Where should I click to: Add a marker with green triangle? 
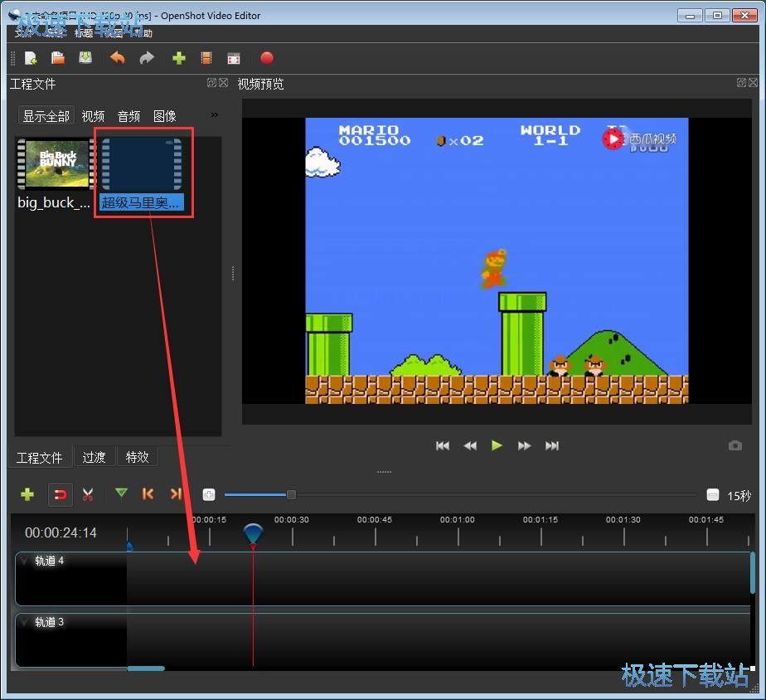tap(121, 493)
